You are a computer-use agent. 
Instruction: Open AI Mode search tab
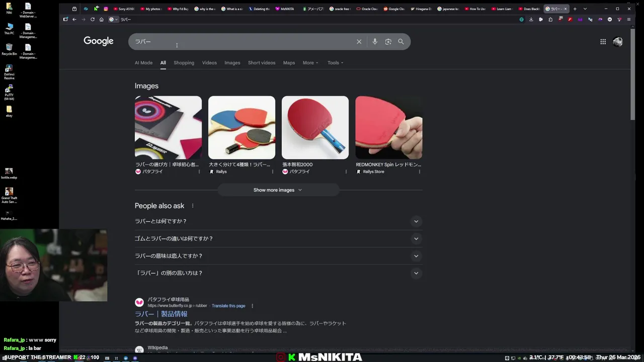(143, 63)
